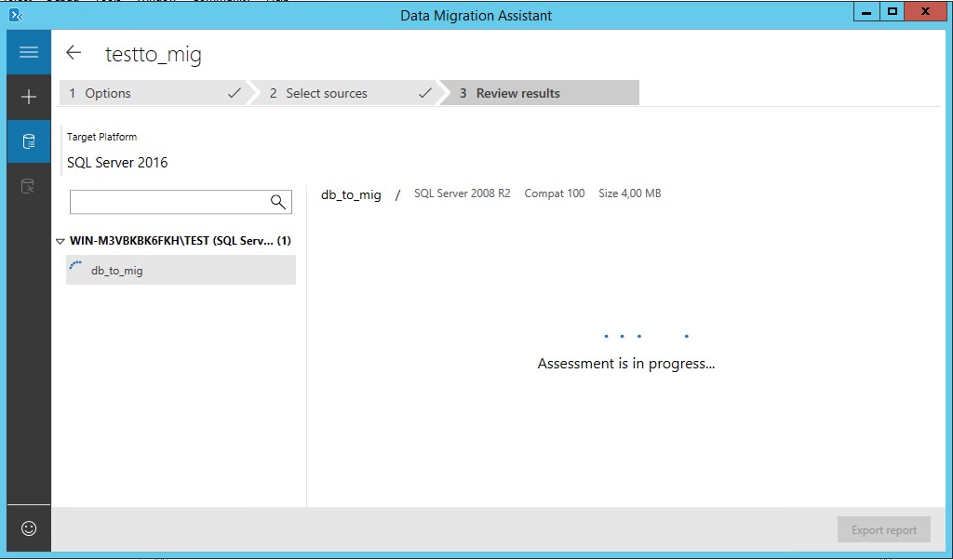Open the Migrations icon in sidebar
Image resolution: width=953 pixels, height=560 pixels.
click(29, 186)
